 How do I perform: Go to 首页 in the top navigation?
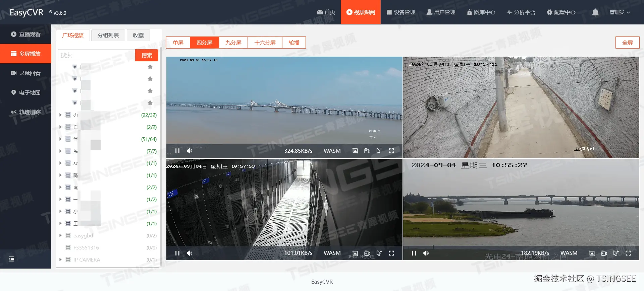tap(326, 12)
